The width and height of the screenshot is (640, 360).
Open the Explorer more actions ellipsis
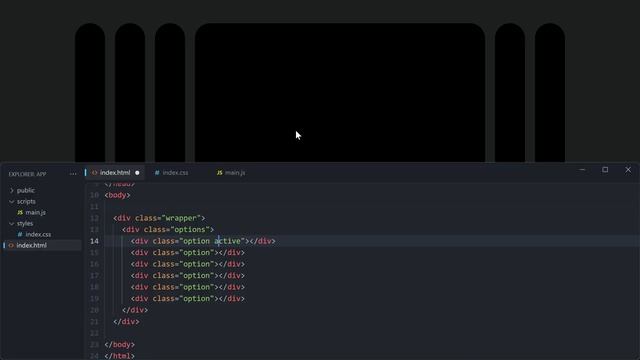pyautogui.click(x=73, y=174)
